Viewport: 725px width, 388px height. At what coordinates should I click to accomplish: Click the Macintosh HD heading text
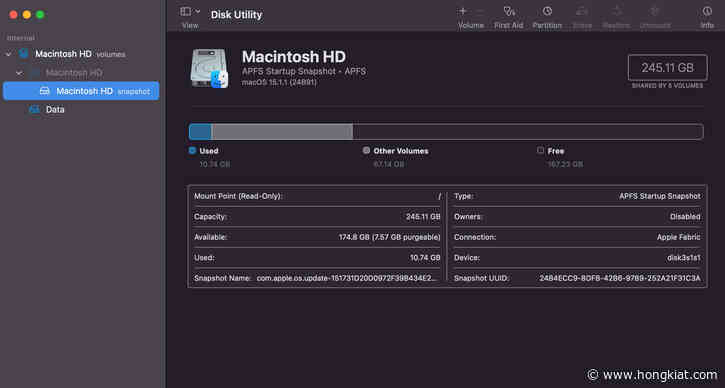294,57
